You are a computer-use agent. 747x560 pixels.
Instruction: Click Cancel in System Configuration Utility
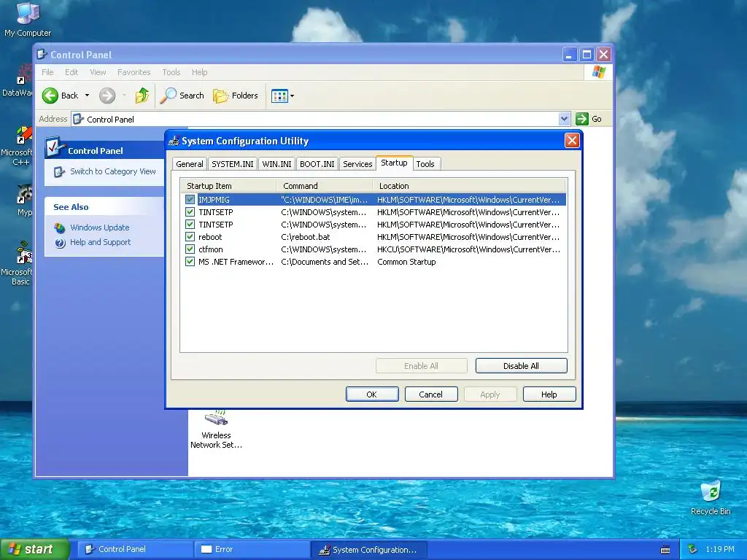point(431,394)
